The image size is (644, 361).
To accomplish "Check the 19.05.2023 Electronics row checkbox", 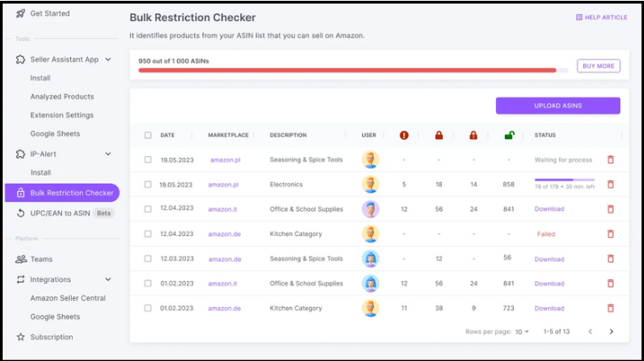I will (148, 184).
